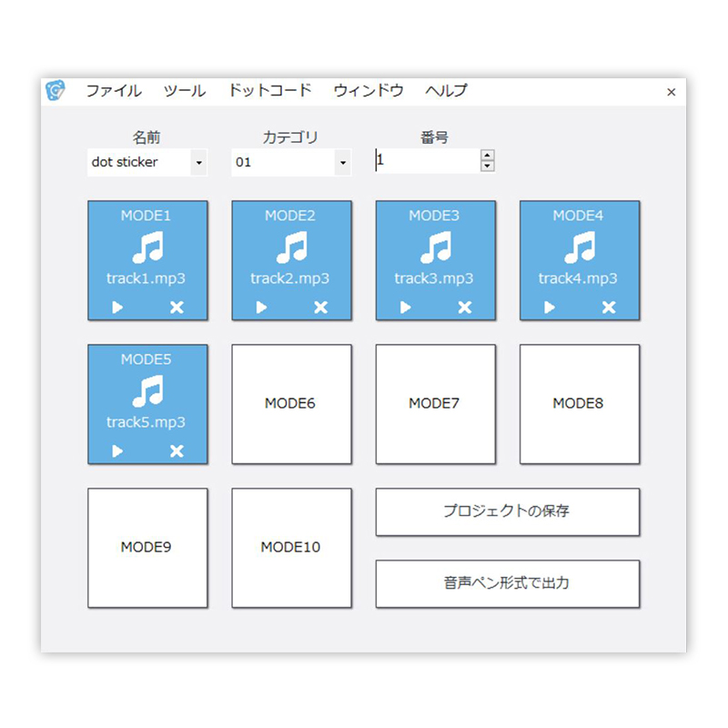Remove track4.mp3 from MODE4 tile
728x728 pixels.
(x=609, y=308)
